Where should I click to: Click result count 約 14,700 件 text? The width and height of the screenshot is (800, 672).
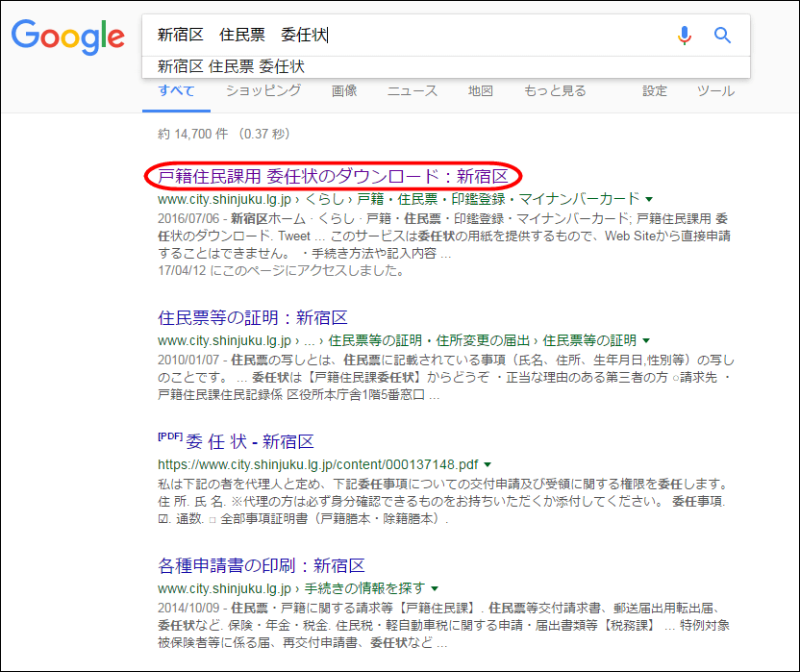(193, 135)
